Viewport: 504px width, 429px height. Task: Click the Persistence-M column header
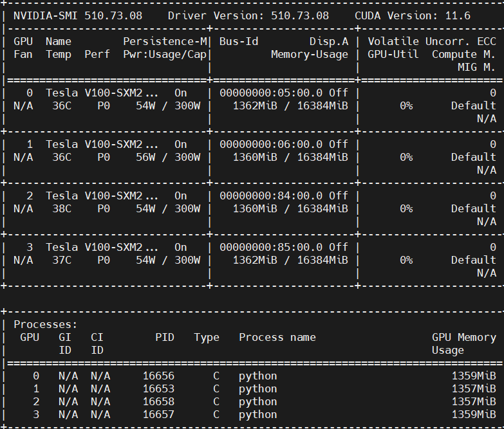(165, 41)
